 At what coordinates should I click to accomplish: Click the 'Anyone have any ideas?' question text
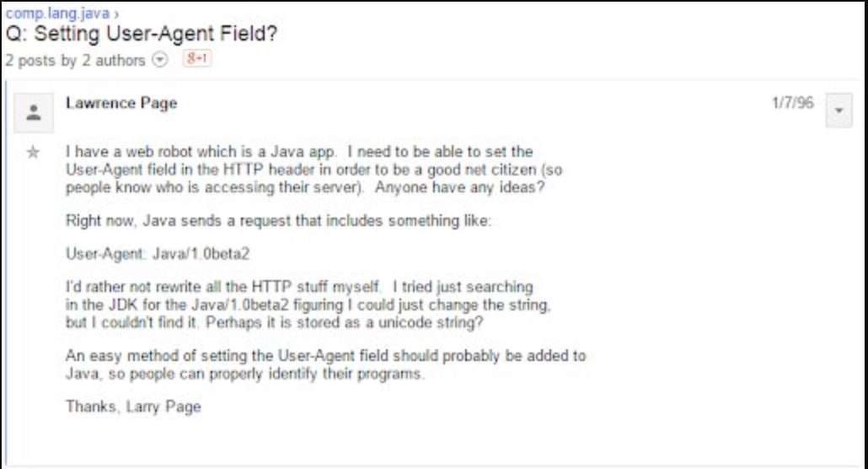pyautogui.click(x=459, y=187)
